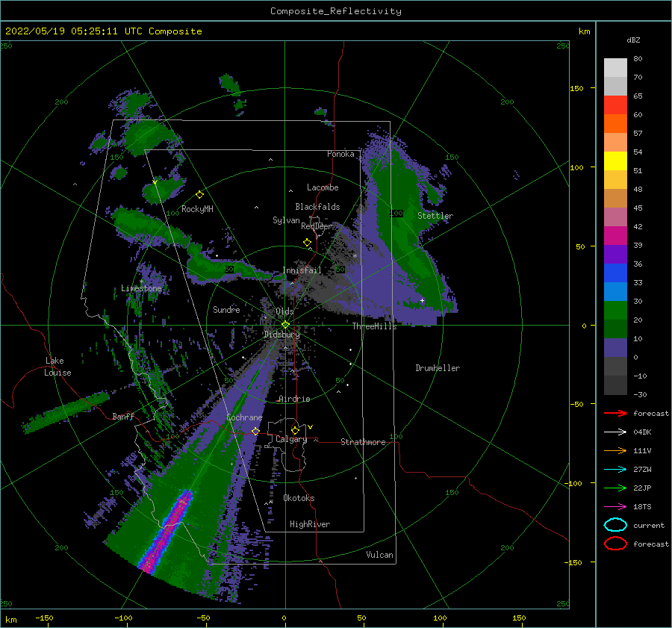Pick the red swatch on dBZ scale
This screenshot has width=672, height=628.
pos(615,105)
